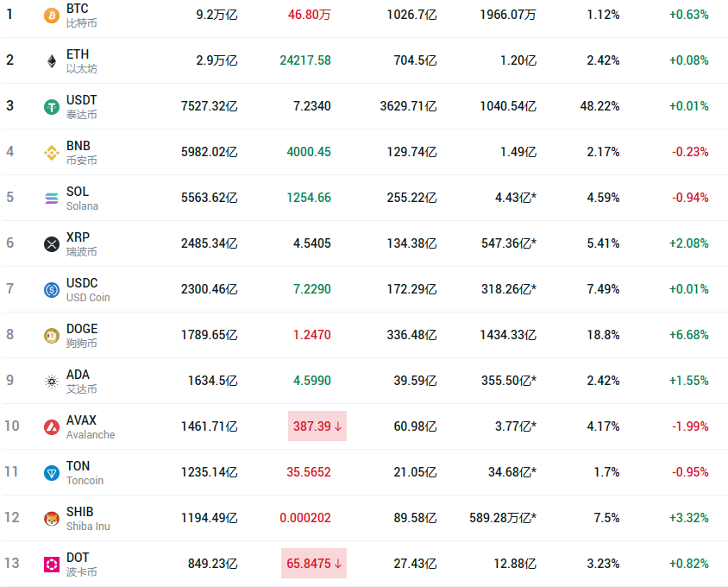728x587 pixels.
Task: Click the yellow BNB coin icon
Action: 52,152
